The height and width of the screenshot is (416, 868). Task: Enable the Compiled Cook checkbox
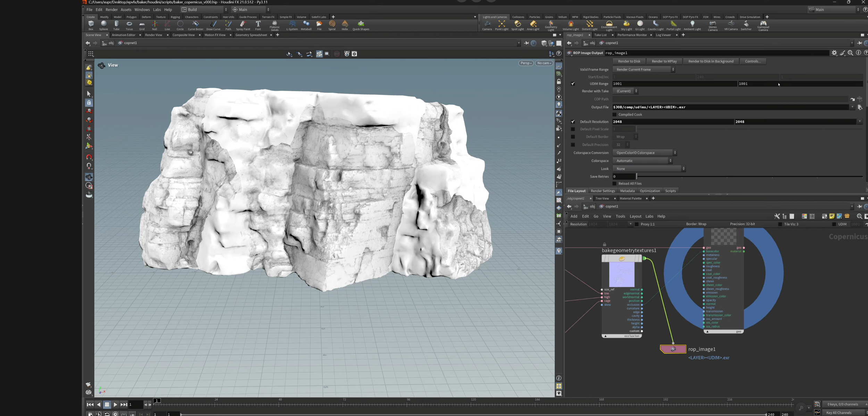[x=615, y=114]
